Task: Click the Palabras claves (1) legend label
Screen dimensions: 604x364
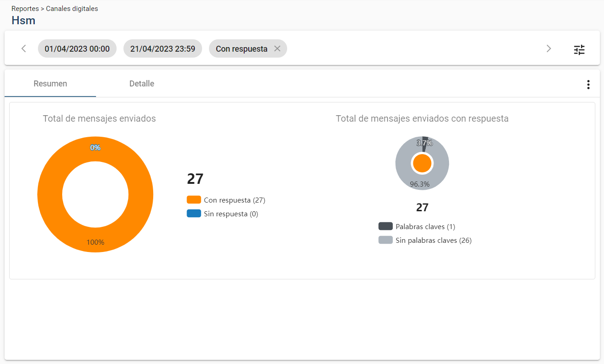Action: point(425,227)
